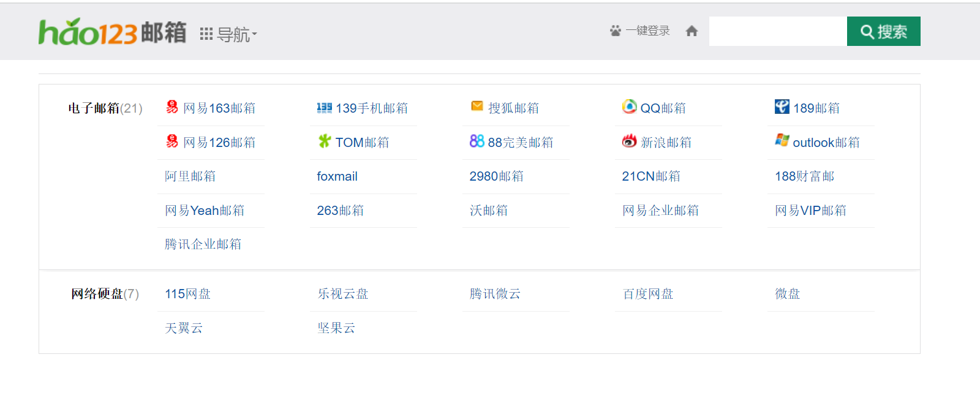Click the 88 mail icon
The image size is (980, 417).
(477, 141)
